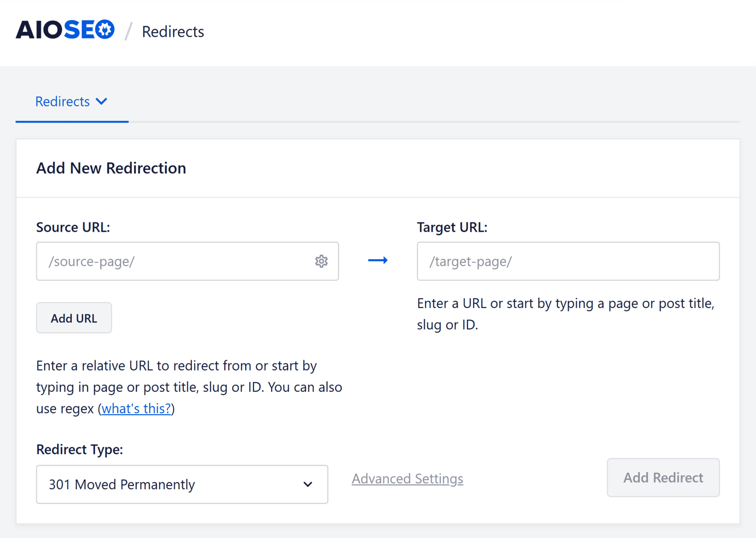756x538 pixels.
Task: Open source URL gear settings icon
Action: tap(321, 261)
